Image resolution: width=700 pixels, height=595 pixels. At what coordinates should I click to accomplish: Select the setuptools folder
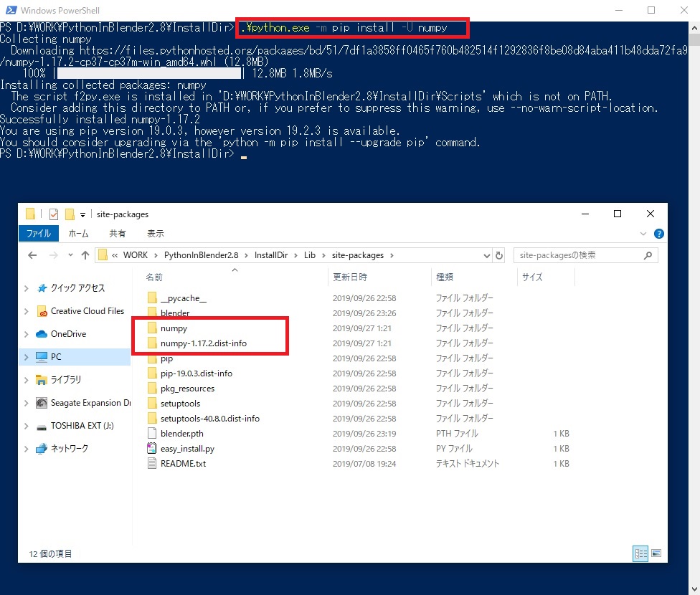pos(180,404)
